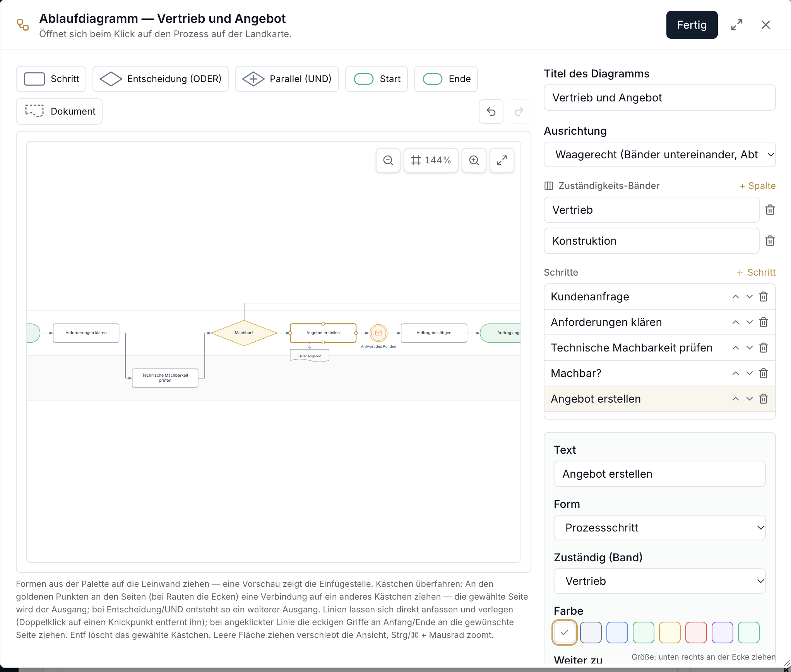The height and width of the screenshot is (672, 791).
Task: Expand the dialog with header arrows icon
Action: point(736,25)
